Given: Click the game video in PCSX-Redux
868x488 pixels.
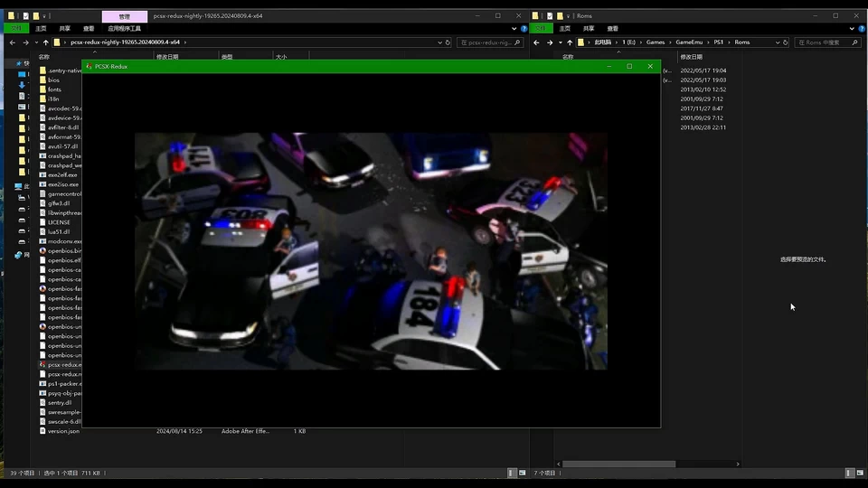Looking at the screenshot, I should coord(371,250).
